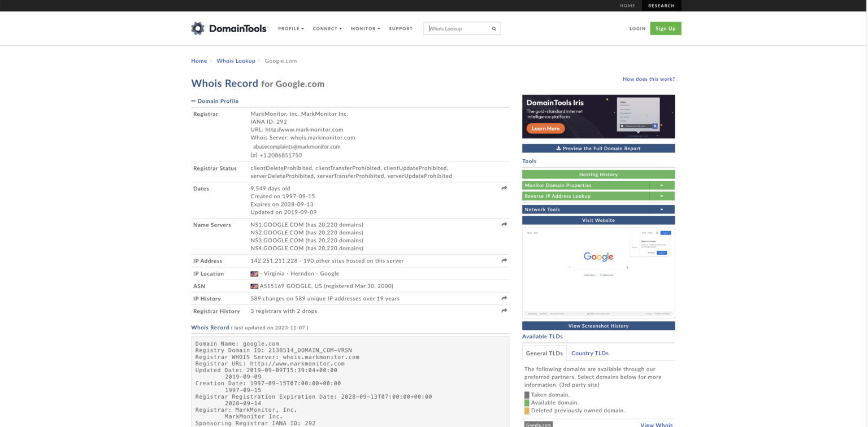Expand the Reverse IP Address Lookup dropdown arrow
Screen dimensions: 868x427
coord(662,196)
